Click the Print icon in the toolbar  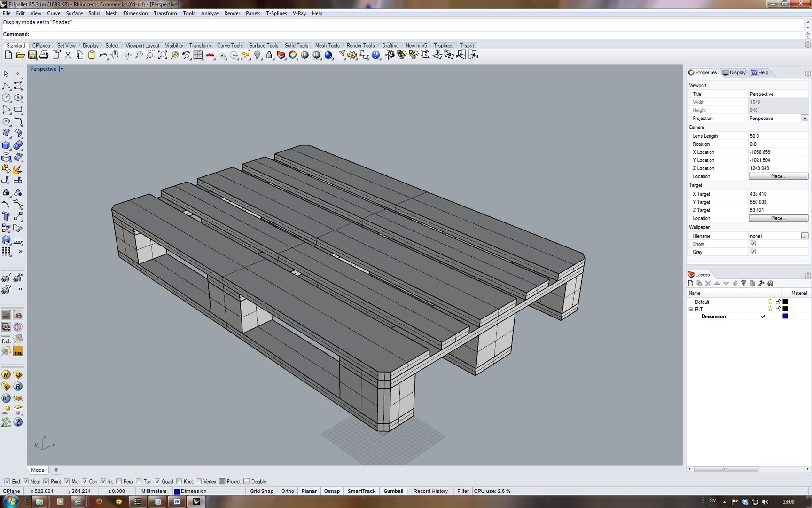(x=44, y=55)
